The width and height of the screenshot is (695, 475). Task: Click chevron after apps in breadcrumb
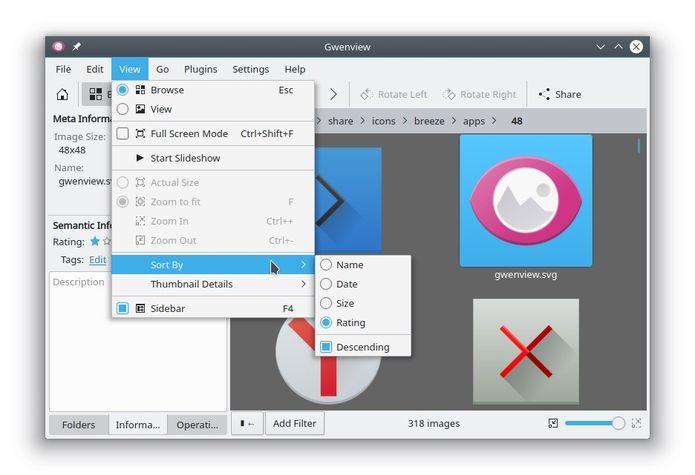point(494,121)
